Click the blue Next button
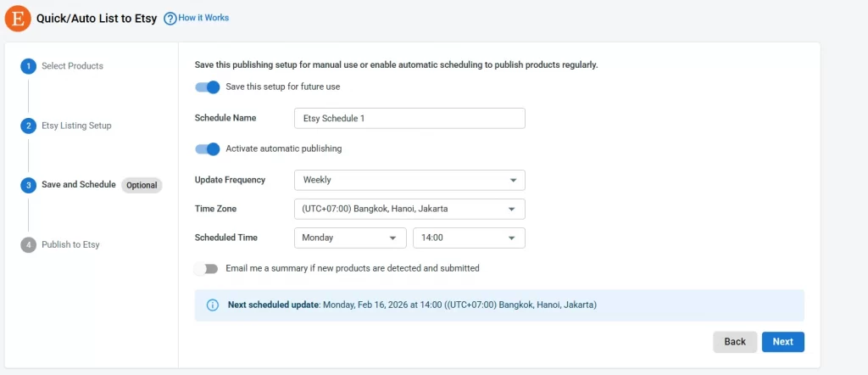This screenshot has width=868, height=375. 782,342
